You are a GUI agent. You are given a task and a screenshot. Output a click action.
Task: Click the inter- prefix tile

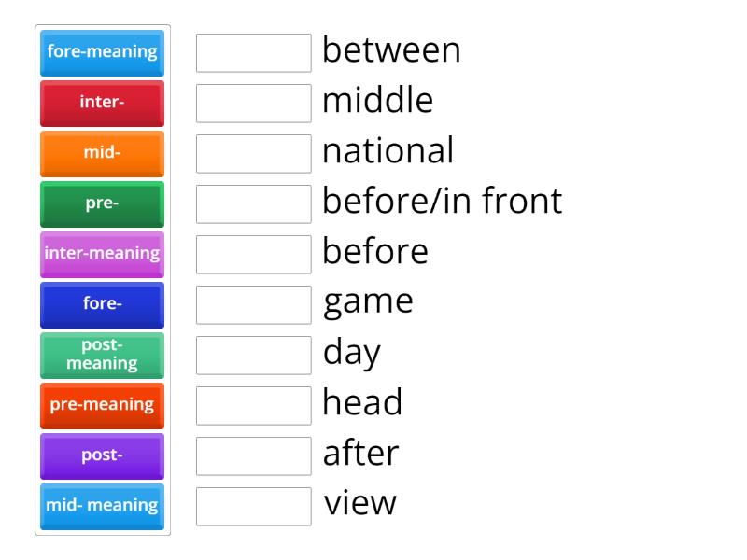click(101, 104)
